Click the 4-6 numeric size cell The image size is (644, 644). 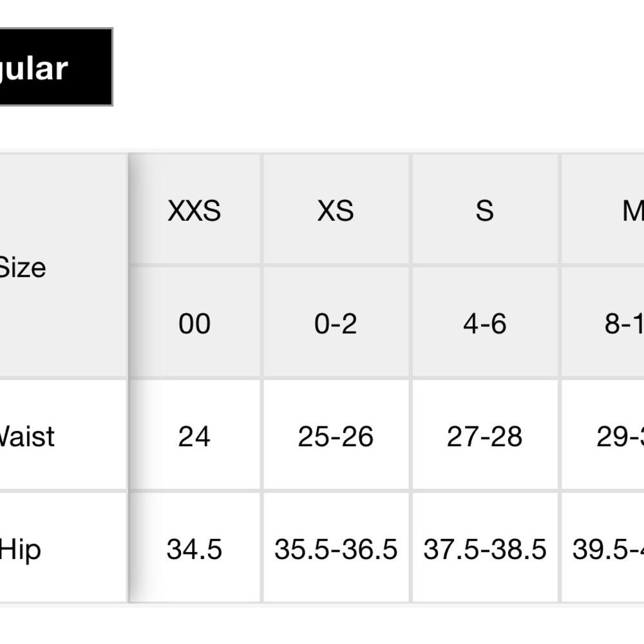(484, 323)
